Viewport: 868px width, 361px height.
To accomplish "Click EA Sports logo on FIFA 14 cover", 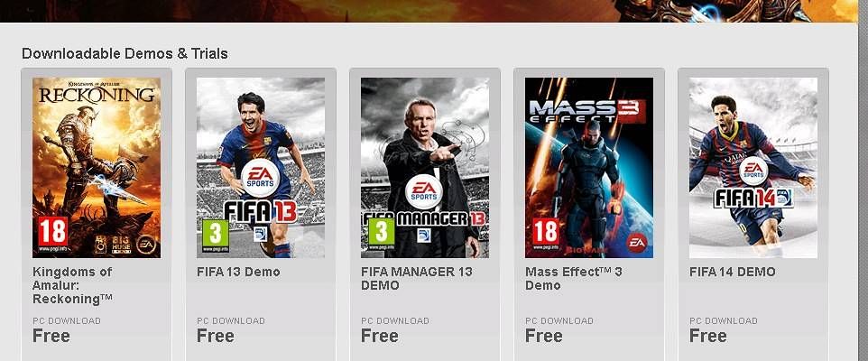I will pyautogui.click(x=753, y=170).
